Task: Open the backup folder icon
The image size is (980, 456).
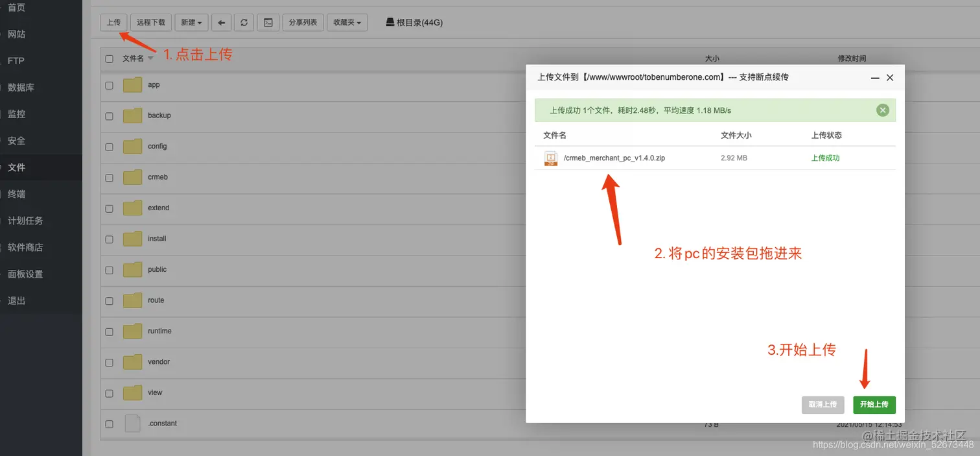Action: coord(132,115)
